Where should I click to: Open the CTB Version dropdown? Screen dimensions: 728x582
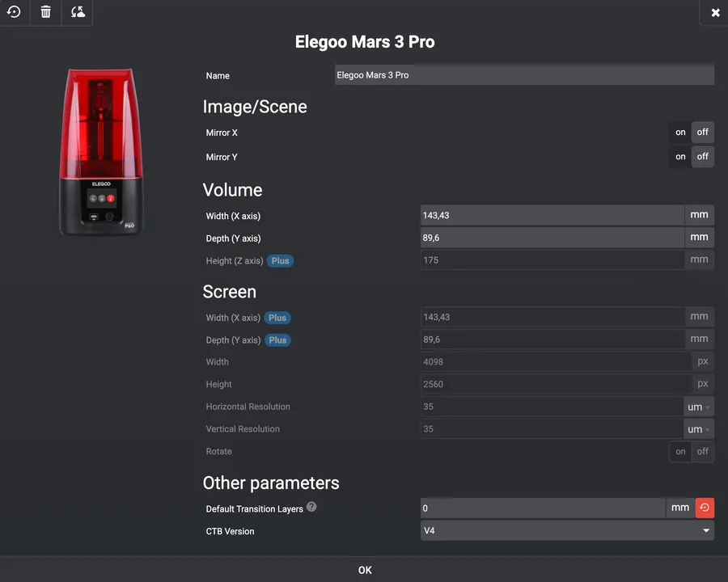click(567, 530)
